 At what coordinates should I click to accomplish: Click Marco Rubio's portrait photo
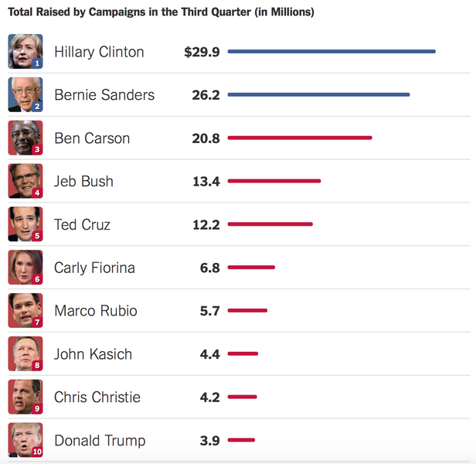click(25, 311)
